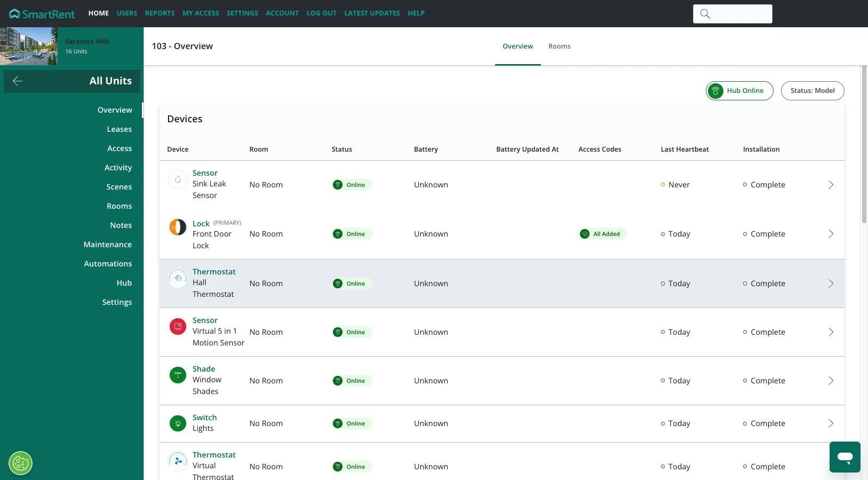The height and width of the screenshot is (480, 868).
Task: Go to Notes in the sidebar
Action: pyautogui.click(x=121, y=225)
